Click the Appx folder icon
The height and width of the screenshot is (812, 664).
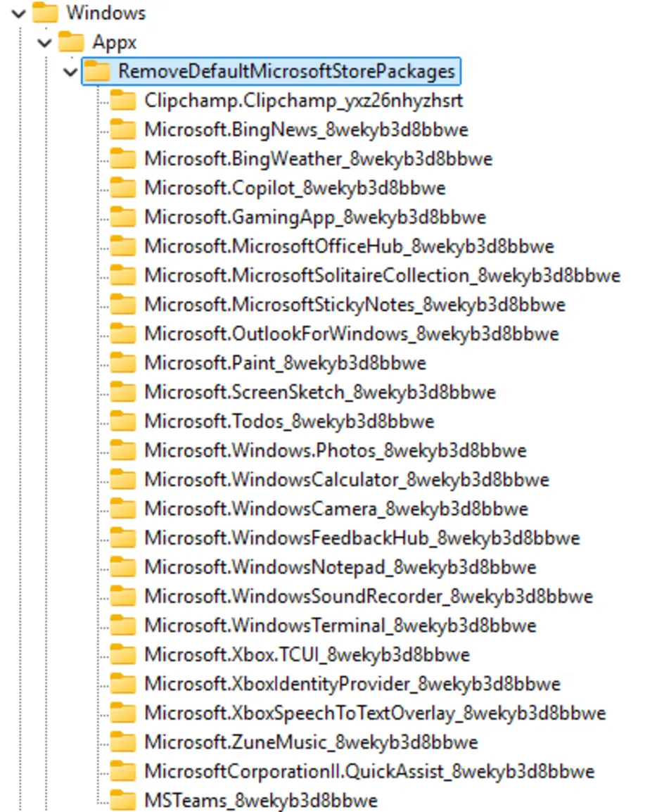click(71, 42)
